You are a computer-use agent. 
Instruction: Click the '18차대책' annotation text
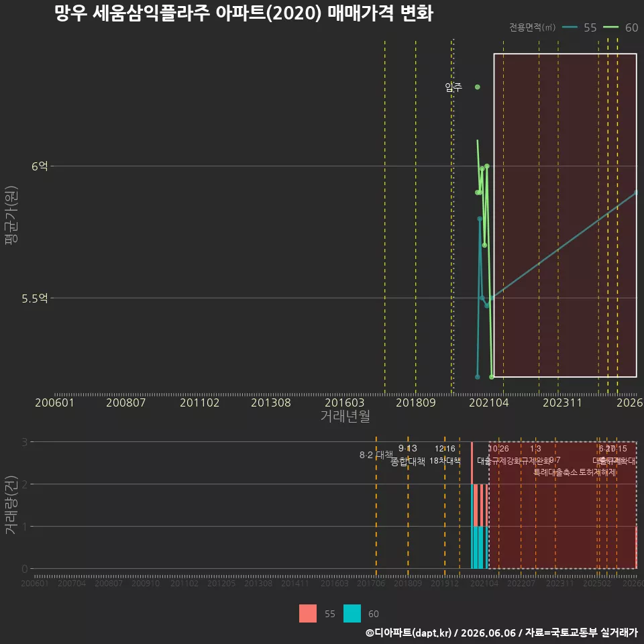click(445, 461)
